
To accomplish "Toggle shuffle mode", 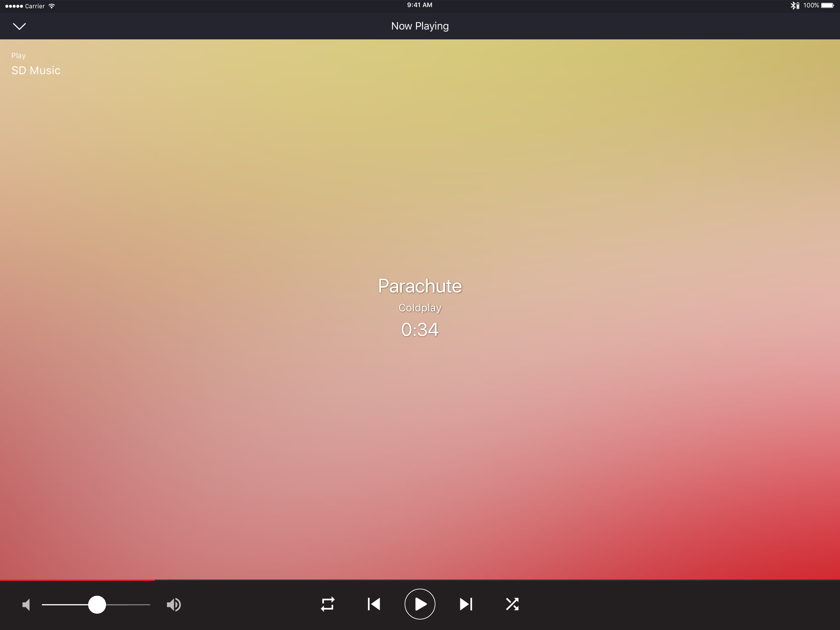I will (512, 604).
